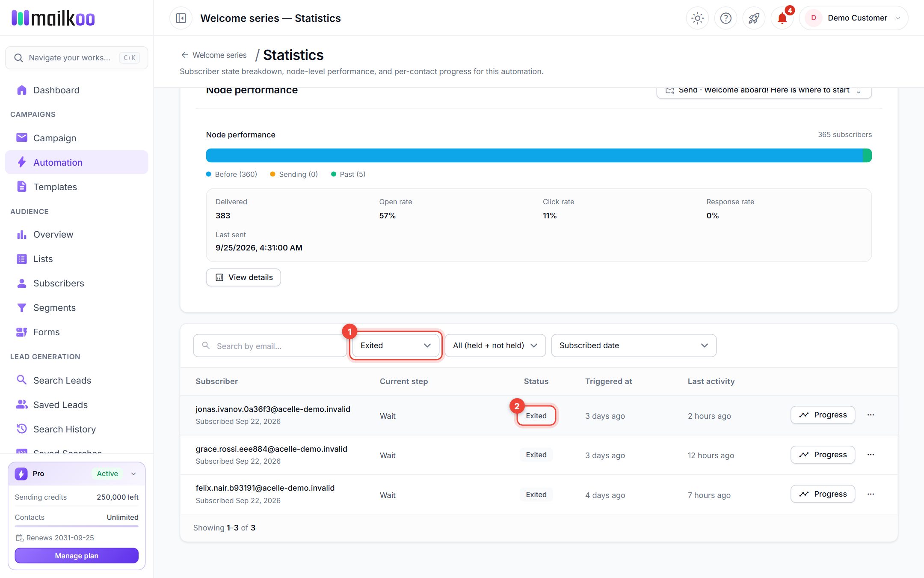The height and width of the screenshot is (578, 924).
Task: Click the Overview bar chart icon
Action: [x=22, y=234]
